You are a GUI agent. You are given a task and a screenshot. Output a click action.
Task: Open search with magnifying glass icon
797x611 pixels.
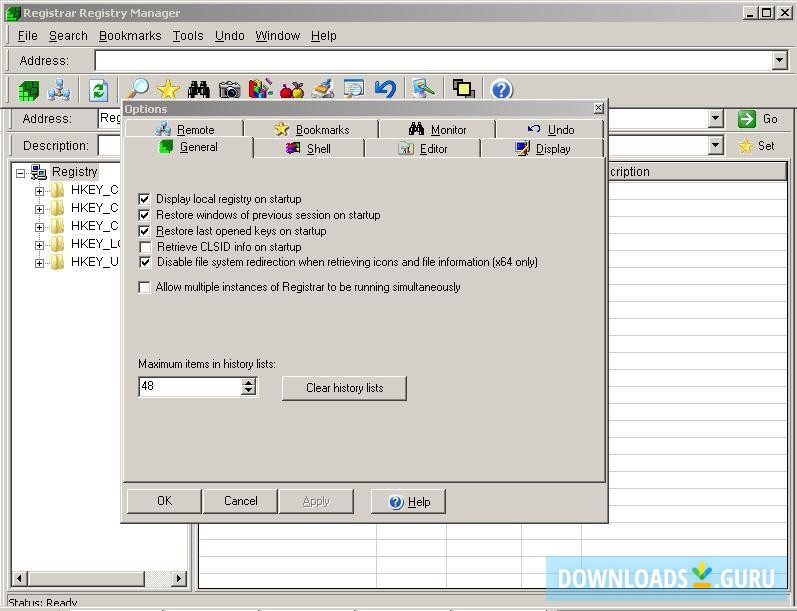tap(138, 89)
